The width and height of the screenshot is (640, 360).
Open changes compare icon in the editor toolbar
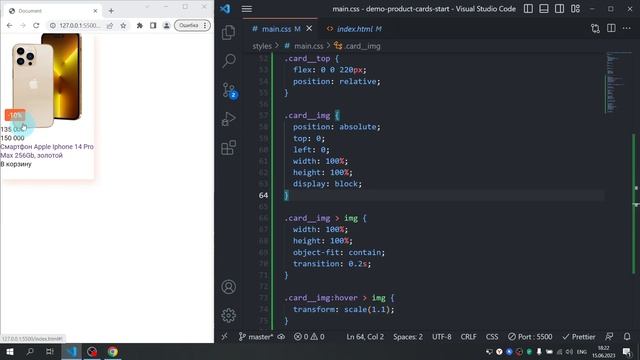click(595, 28)
